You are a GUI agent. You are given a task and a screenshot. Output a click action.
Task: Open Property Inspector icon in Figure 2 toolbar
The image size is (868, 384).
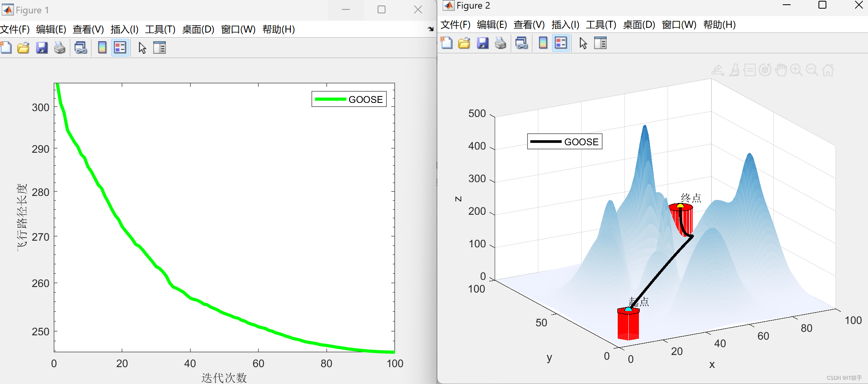coord(600,43)
